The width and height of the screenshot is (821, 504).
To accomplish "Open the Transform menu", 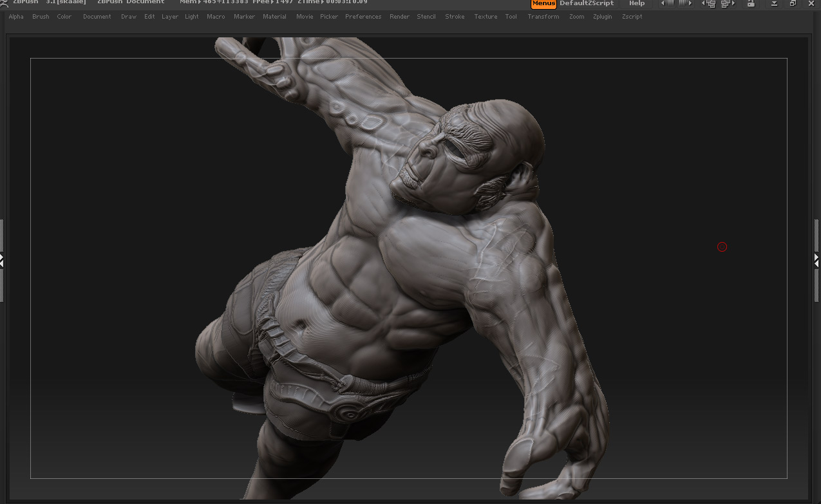I will (x=543, y=17).
